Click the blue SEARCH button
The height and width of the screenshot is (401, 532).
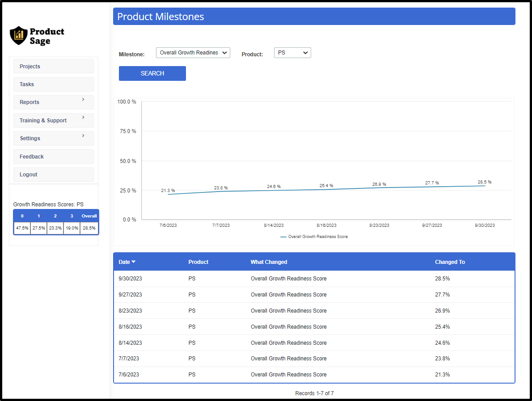pyautogui.click(x=152, y=73)
